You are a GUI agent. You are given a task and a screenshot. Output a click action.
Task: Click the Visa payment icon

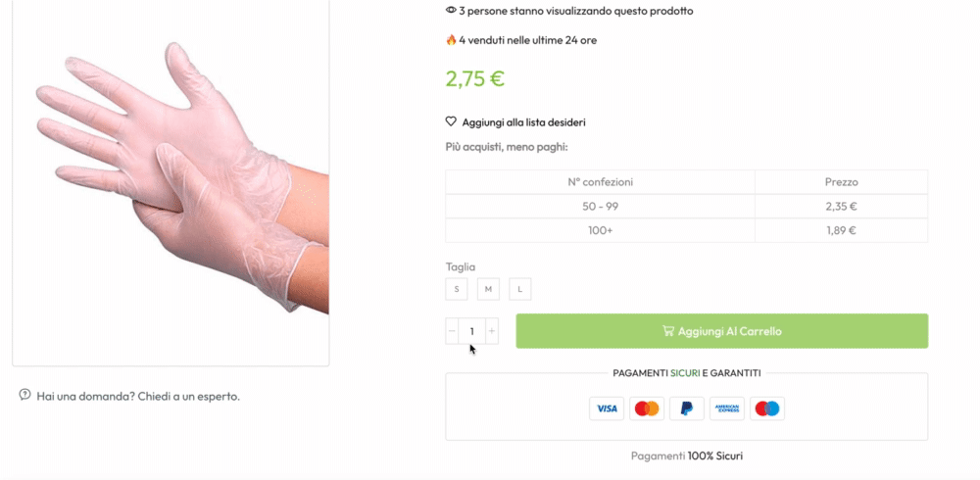607,408
